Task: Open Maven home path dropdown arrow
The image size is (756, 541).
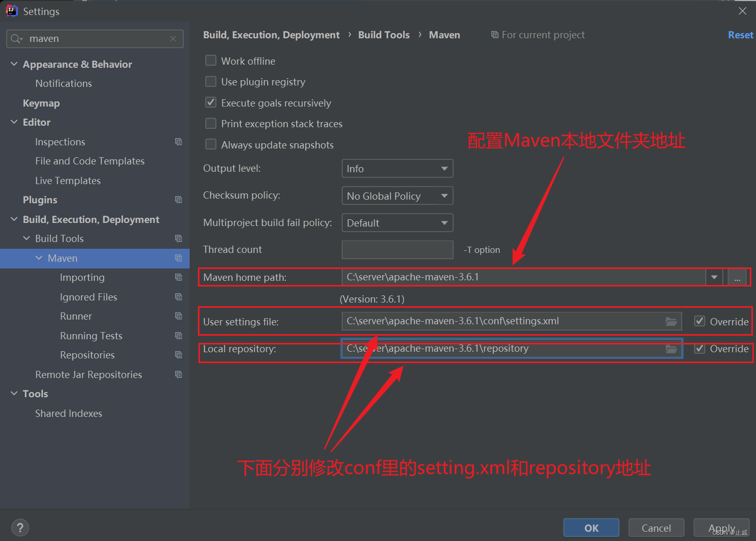Action: 714,277
